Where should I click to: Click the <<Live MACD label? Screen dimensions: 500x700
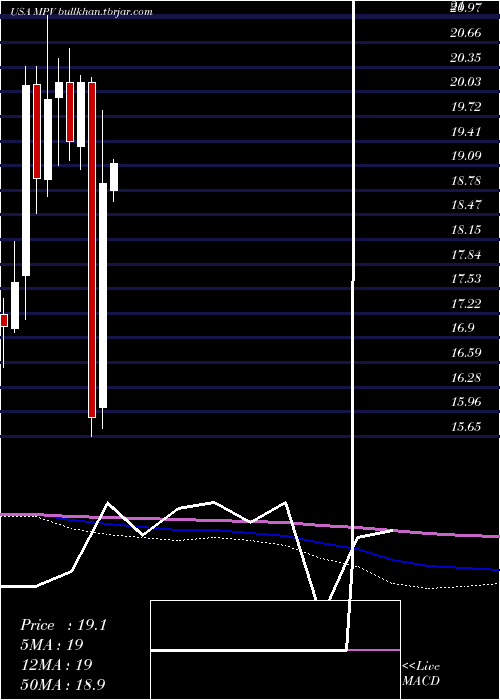(421, 674)
